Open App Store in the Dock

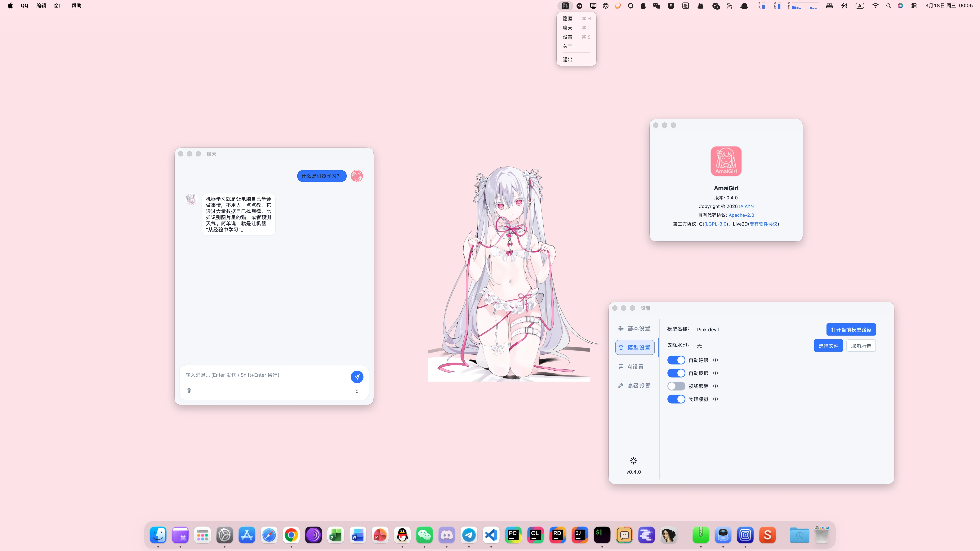pyautogui.click(x=247, y=535)
